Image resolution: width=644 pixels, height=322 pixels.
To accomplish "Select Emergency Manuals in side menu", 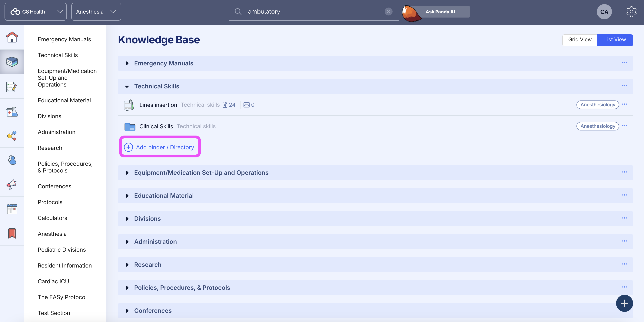I will coord(64,39).
